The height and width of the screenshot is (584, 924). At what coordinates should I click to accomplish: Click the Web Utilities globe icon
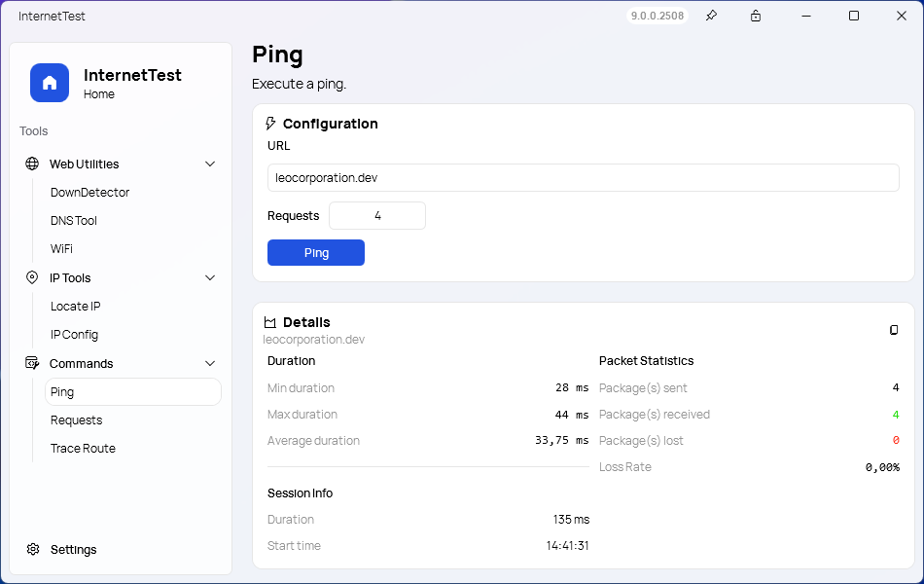click(32, 164)
